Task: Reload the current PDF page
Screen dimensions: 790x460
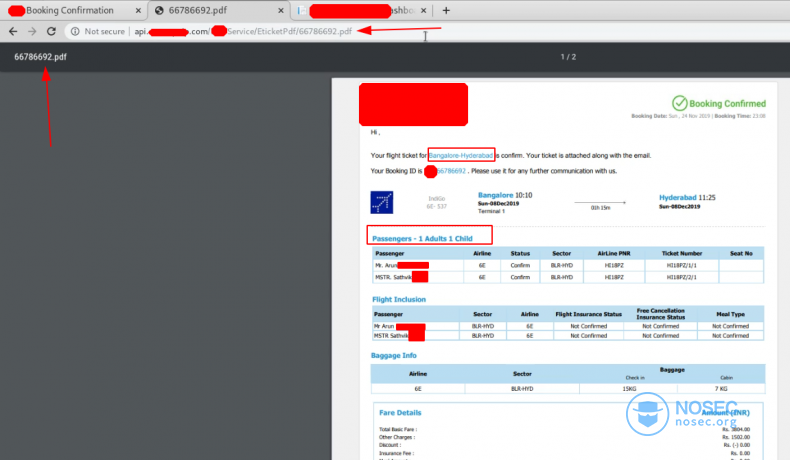Action: point(51,31)
